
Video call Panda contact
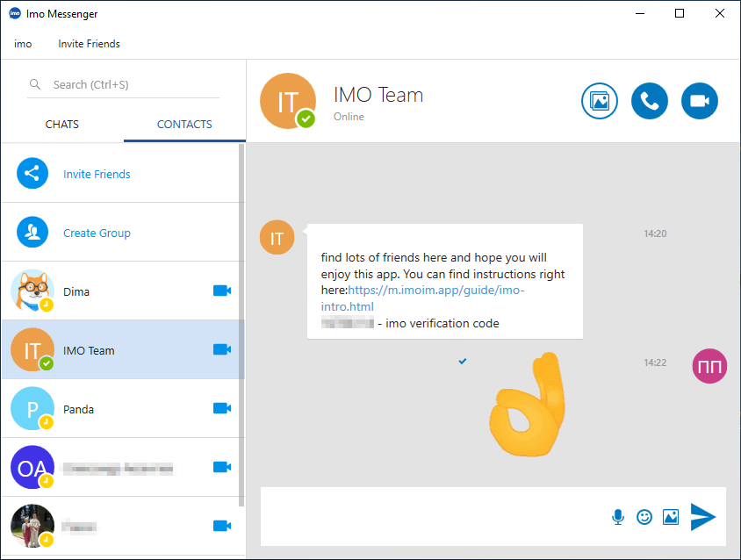click(222, 408)
